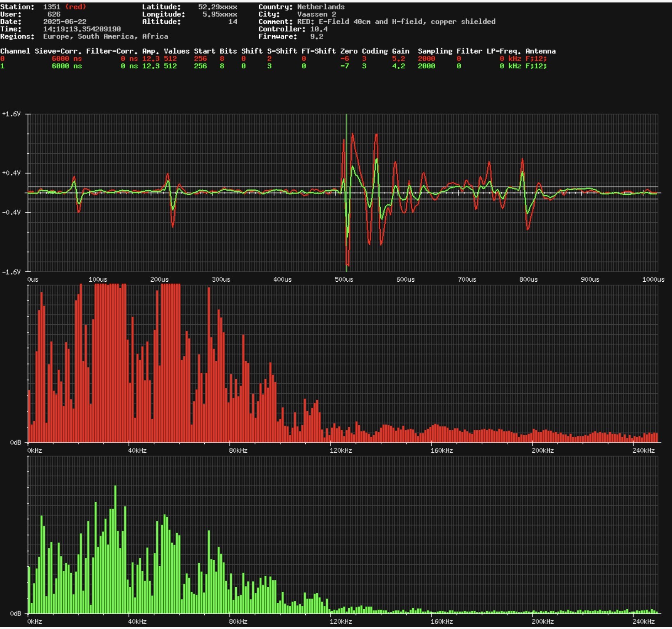Click the Sampling column header
The image size is (672, 629).
tap(435, 51)
